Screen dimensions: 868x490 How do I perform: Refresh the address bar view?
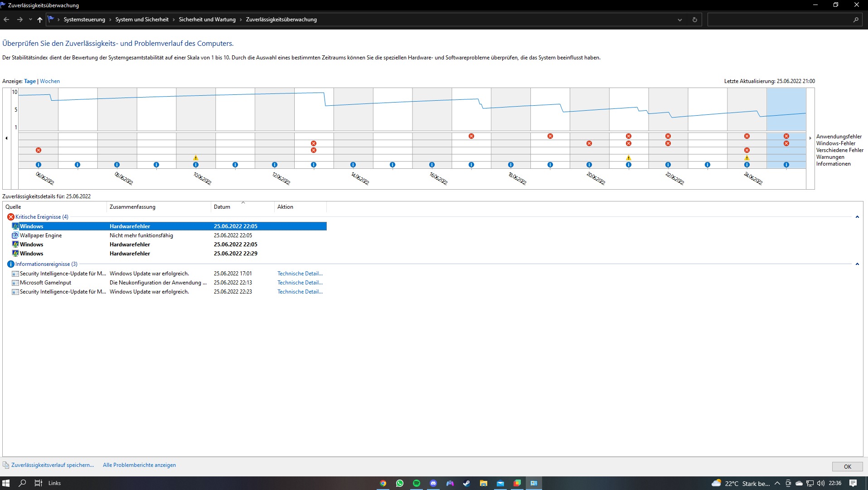tap(694, 20)
